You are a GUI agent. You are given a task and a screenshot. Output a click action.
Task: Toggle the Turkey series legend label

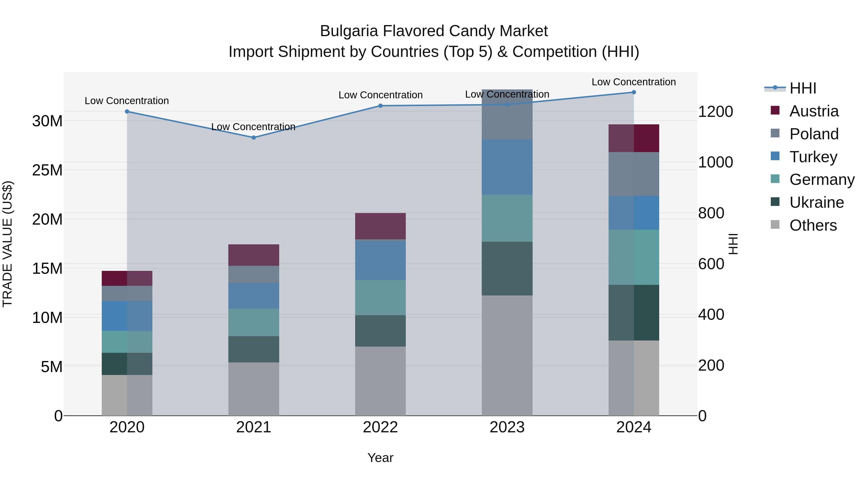(814, 157)
